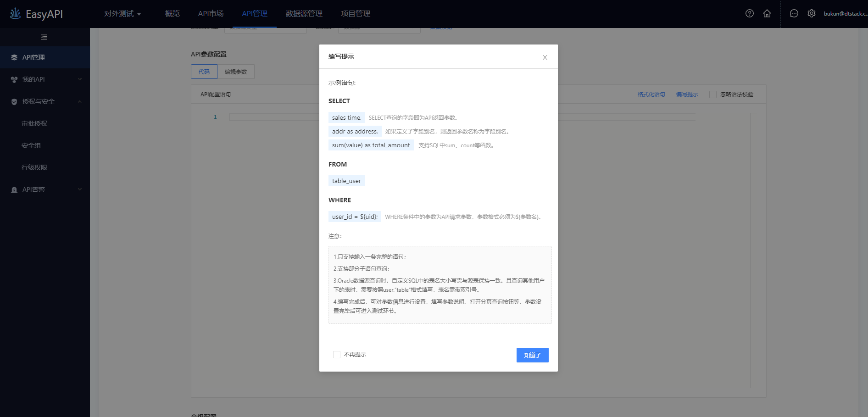Click the API配置语句 label
Screen dimensions: 868x417
click(216, 95)
